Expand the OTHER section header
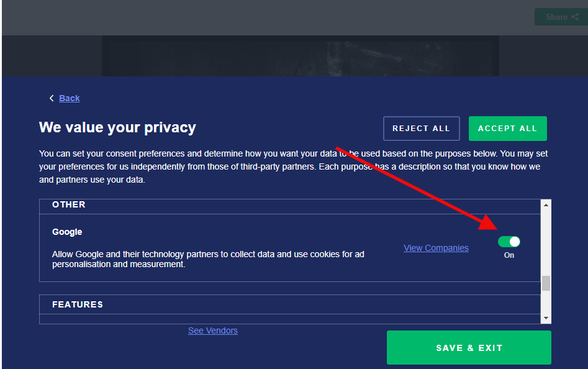This screenshot has width=588, height=369. pos(69,205)
